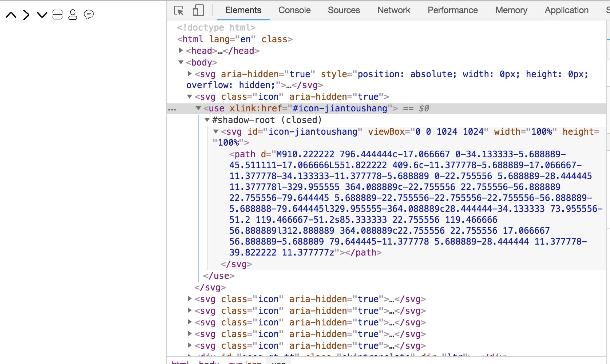Click the right arrow icon on the page
The height and width of the screenshot is (364, 610).
26,15
